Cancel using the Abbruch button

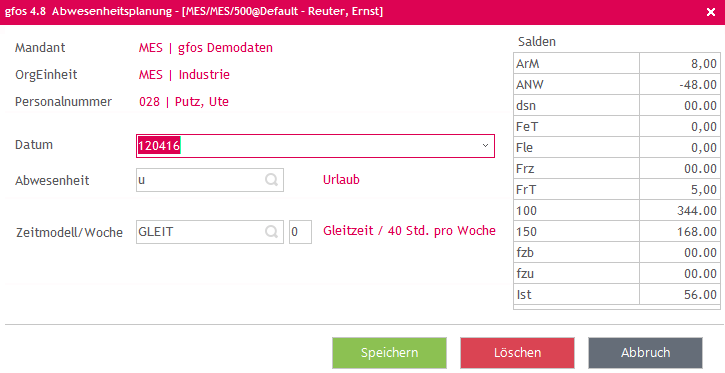(x=645, y=353)
